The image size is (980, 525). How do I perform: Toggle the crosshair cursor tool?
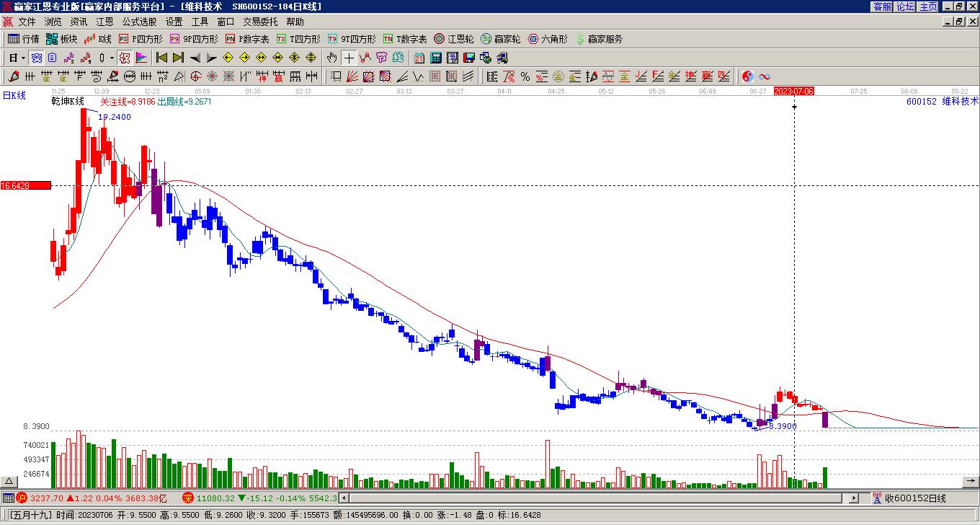coord(349,58)
